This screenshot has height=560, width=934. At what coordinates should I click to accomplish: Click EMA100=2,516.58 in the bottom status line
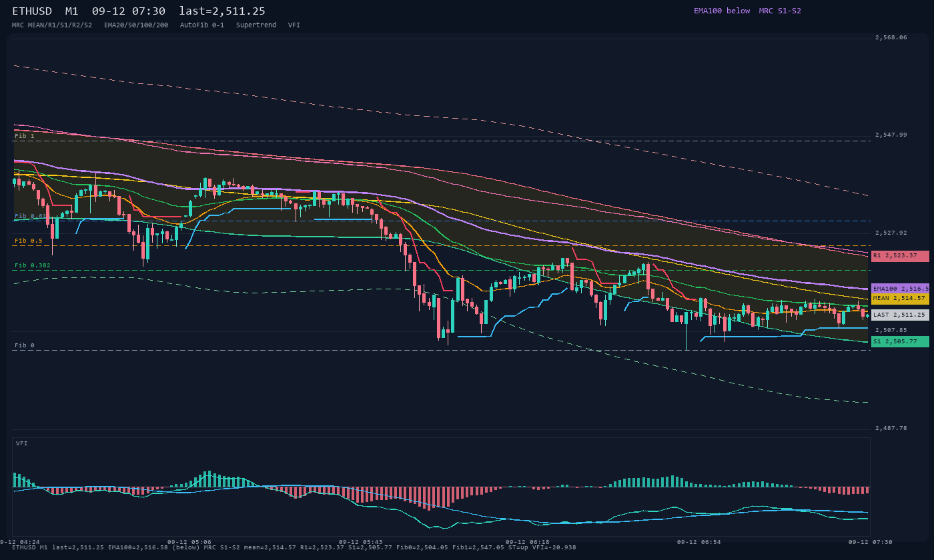pyautogui.click(x=138, y=547)
